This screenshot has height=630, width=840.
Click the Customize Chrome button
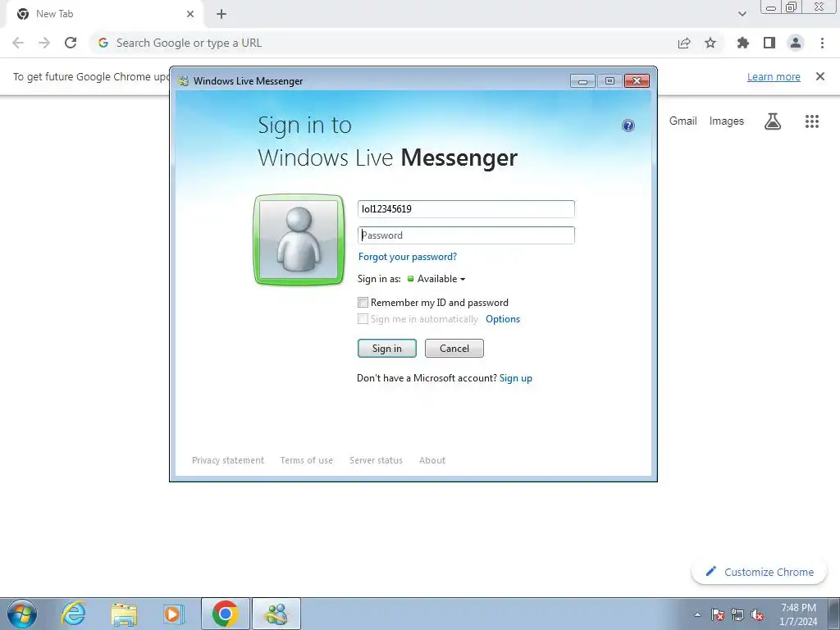[759, 572]
